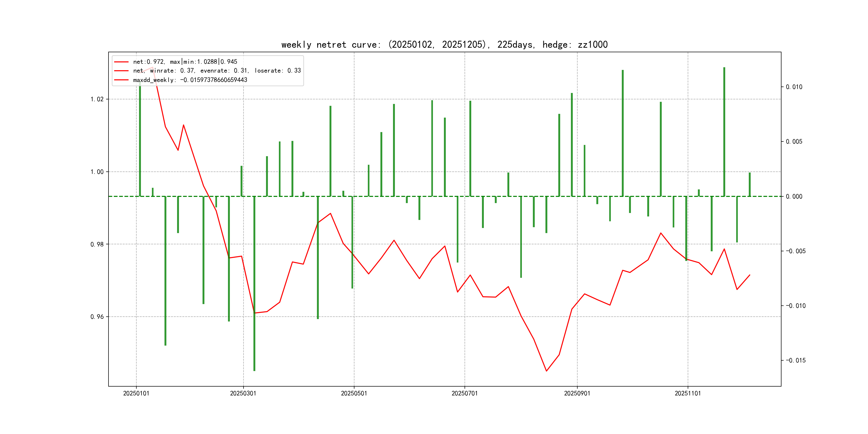This screenshot has height=434, width=868.
Task: Click the 20250701 x-axis date label
Action: pyautogui.click(x=464, y=393)
